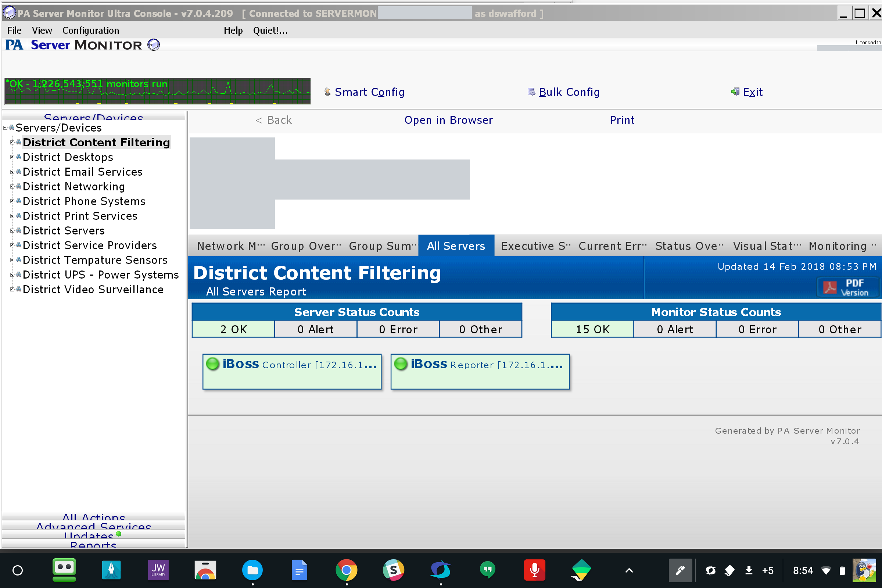Expand the District Email Services node
The height and width of the screenshot is (588, 882).
[x=12, y=172]
